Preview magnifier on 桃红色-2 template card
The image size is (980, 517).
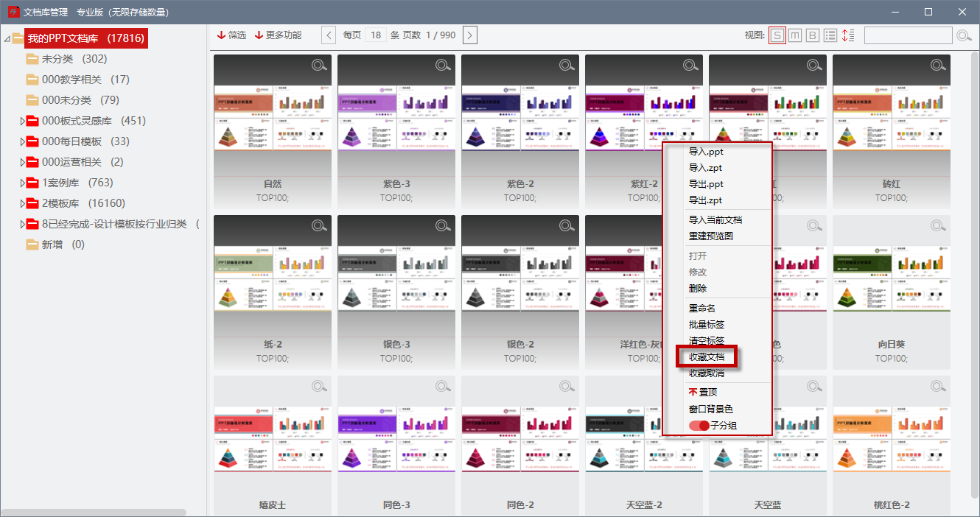click(938, 387)
